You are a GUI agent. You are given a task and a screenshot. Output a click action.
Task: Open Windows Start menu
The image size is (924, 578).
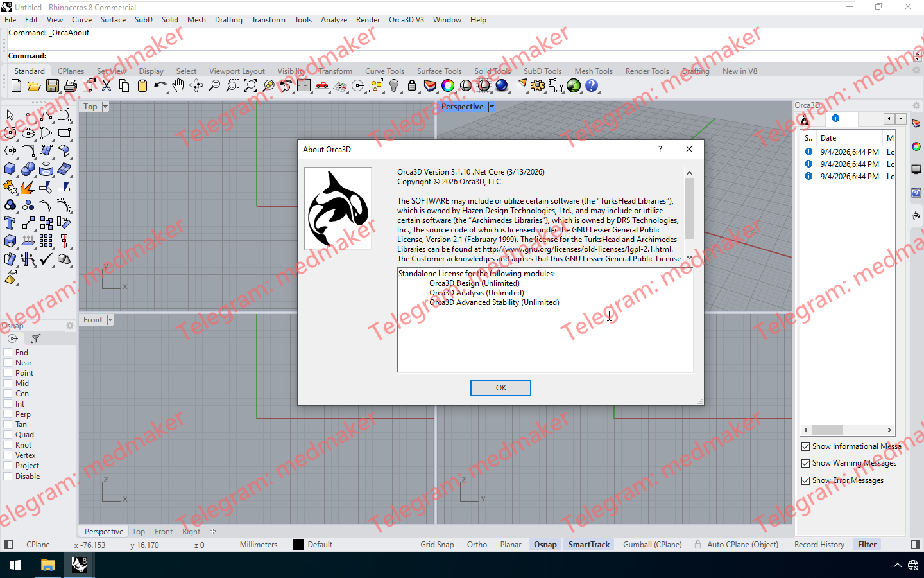pos(15,565)
